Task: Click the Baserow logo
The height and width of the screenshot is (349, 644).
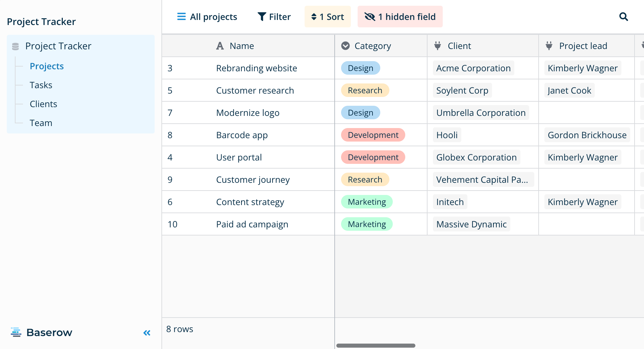Action: (42, 332)
